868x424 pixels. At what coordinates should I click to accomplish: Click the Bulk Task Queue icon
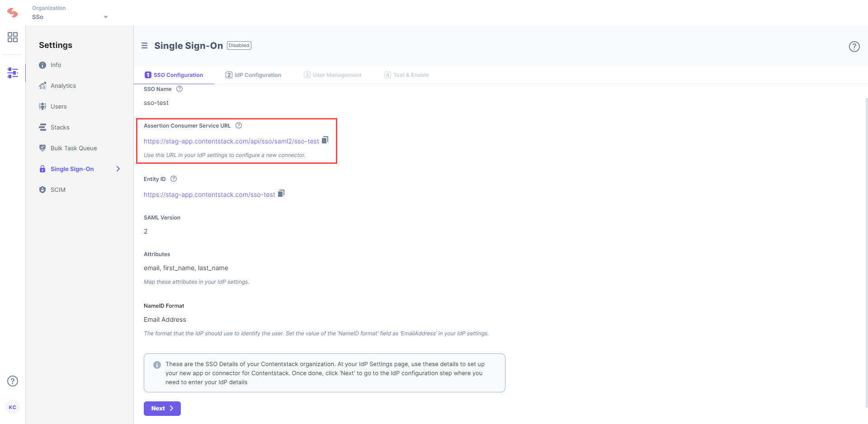(42, 148)
